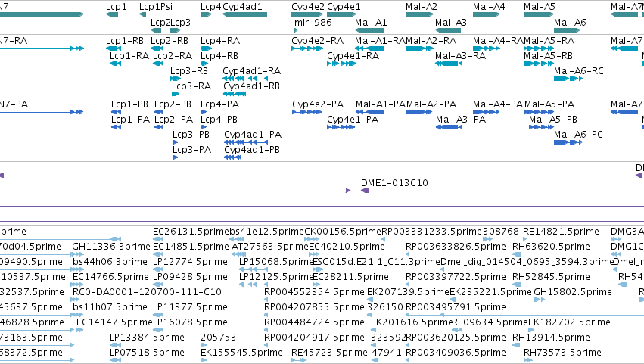Viewport: 644px width, 364px height.
Task: Select EST LP12774.5prime
Action: click(158, 269)
